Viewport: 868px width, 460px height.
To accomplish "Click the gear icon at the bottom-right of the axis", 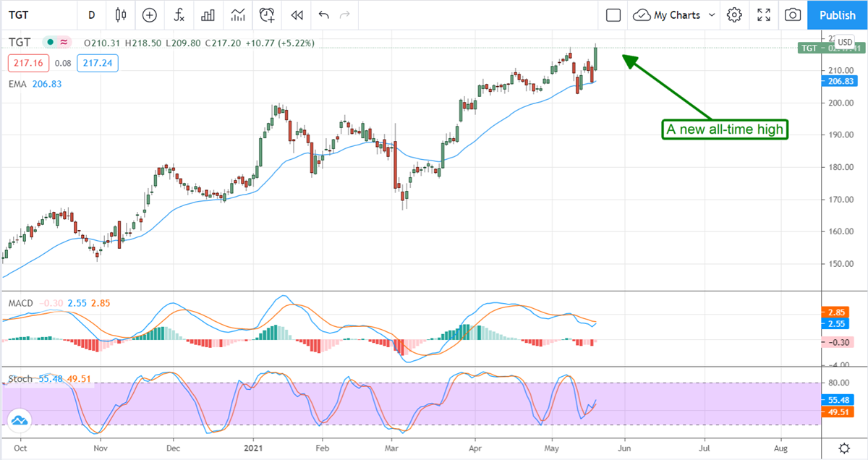I will point(843,447).
